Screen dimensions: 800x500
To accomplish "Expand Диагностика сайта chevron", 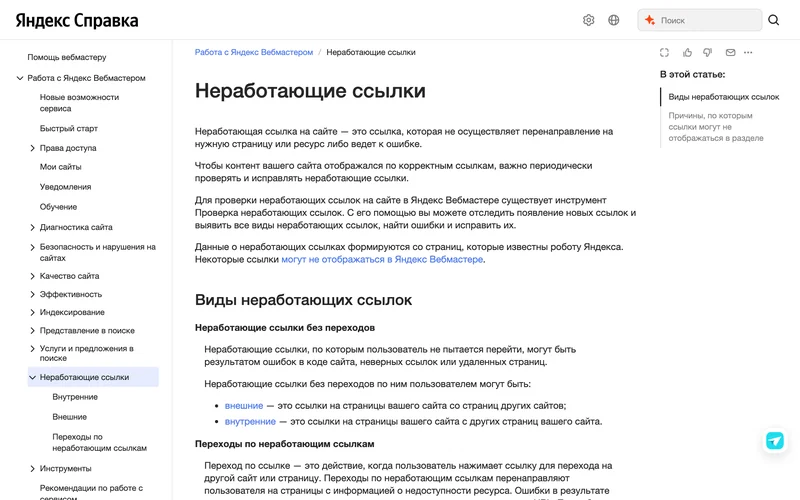I will coord(33,227).
